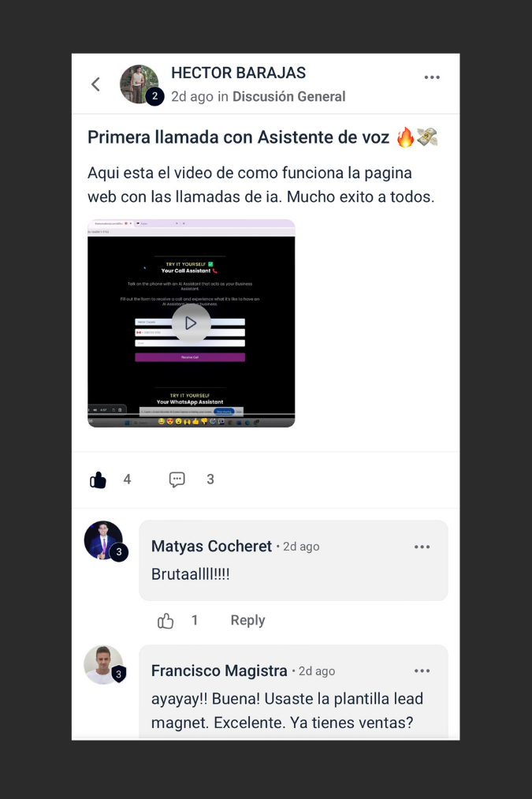Open Francisco Magistra's name link
Image resolution: width=532 pixels, height=799 pixels.
tap(219, 670)
